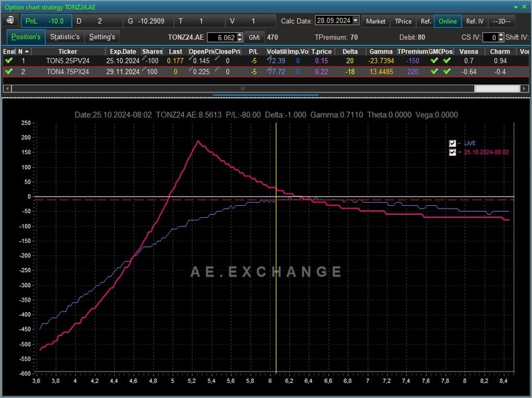Screen dimensions: 532x398
Task: Decrease CS IV value with down arrow
Action: (501, 40)
